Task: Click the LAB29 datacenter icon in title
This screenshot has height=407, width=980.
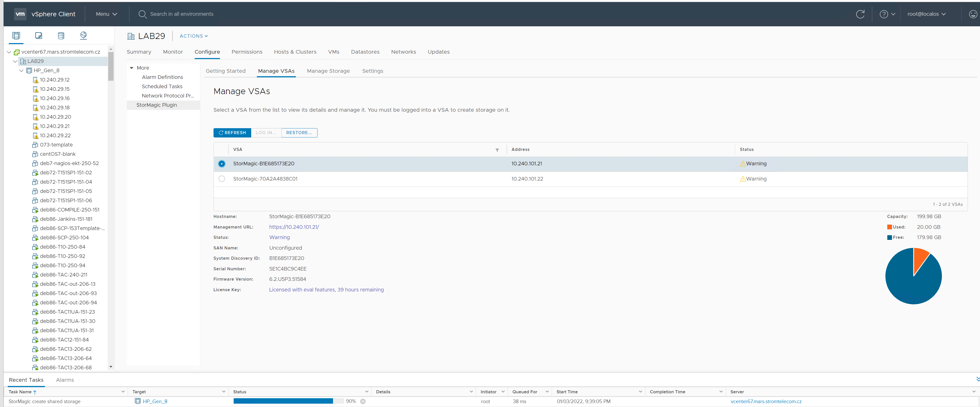Action: point(131,36)
